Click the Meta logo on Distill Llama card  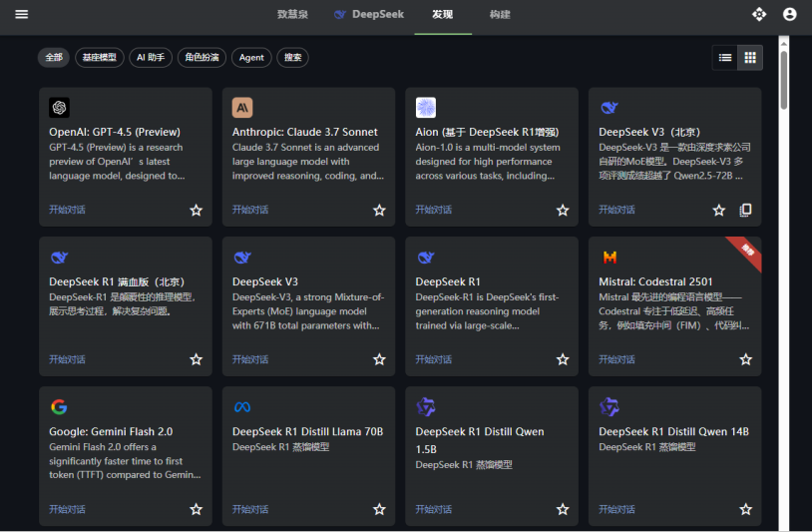[x=242, y=407]
